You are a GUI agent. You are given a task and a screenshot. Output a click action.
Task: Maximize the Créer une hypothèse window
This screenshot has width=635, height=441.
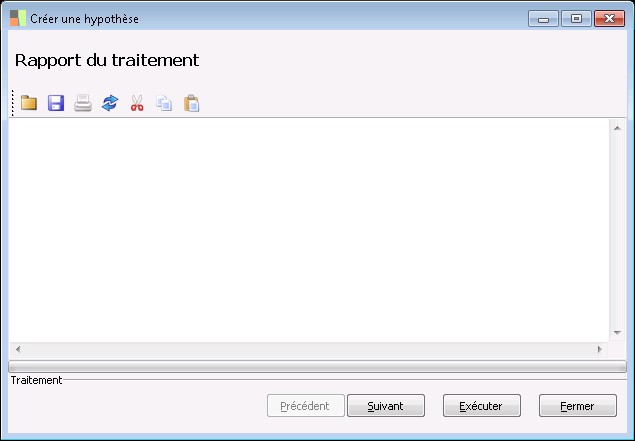(x=576, y=19)
